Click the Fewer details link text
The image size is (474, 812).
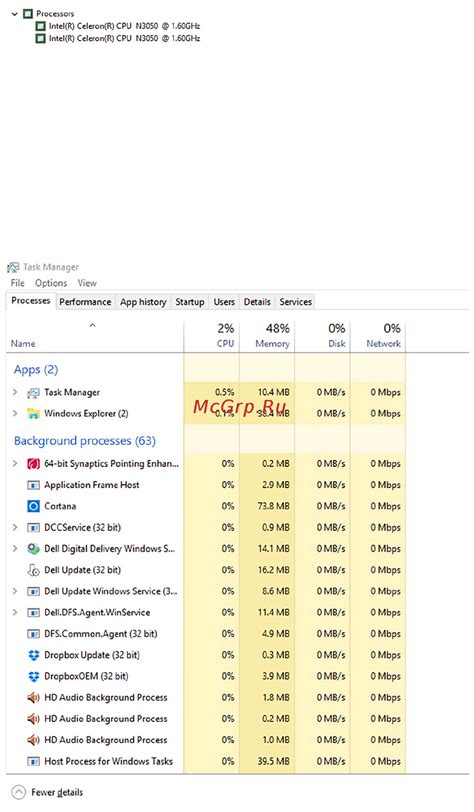(57, 792)
